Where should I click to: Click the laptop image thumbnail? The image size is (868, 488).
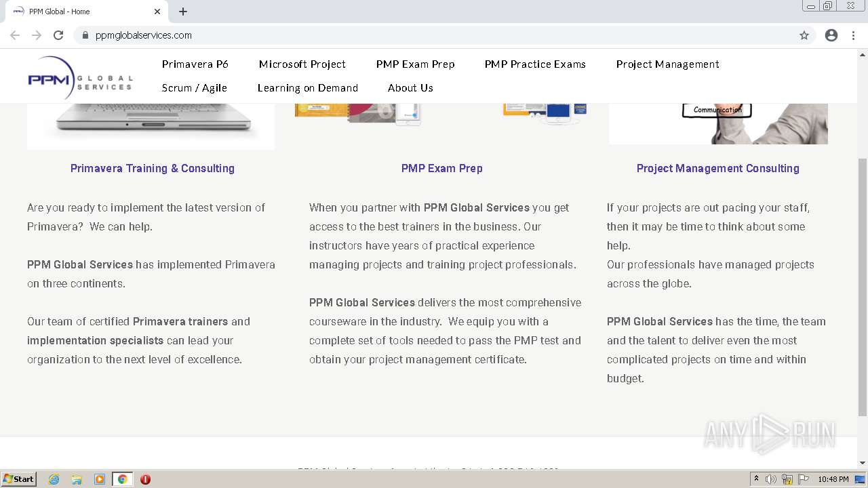[x=151, y=126]
